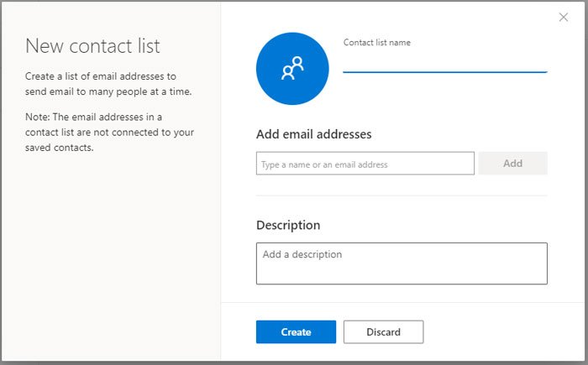Click the note about saved contacts text
Image resolution: width=588 pixels, height=365 pixels.
[x=109, y=132]
